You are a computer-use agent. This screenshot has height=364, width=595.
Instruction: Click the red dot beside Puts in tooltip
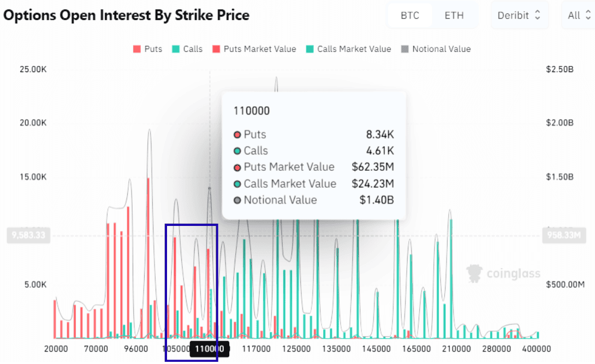click(237, 135)
